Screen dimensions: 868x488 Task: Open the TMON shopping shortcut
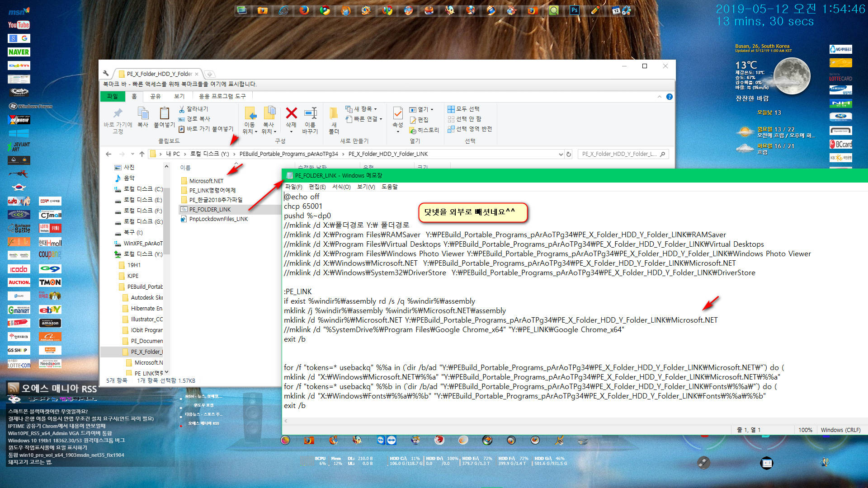pyautogui.click(x=50, y=282)
